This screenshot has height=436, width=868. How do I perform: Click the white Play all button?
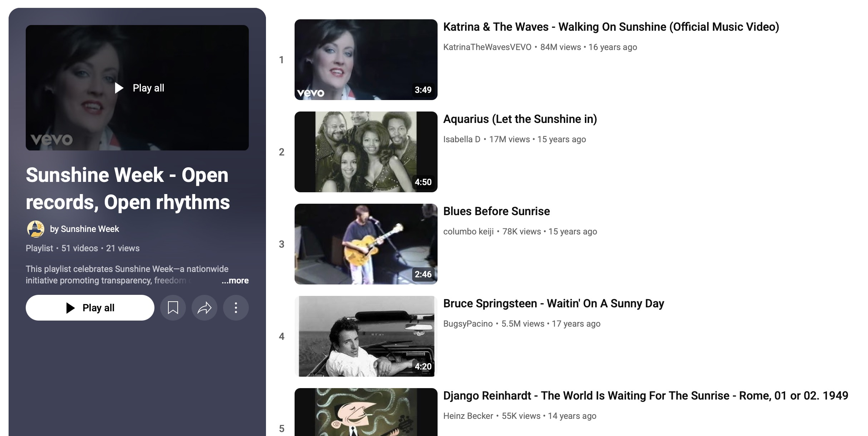[90, 308]
